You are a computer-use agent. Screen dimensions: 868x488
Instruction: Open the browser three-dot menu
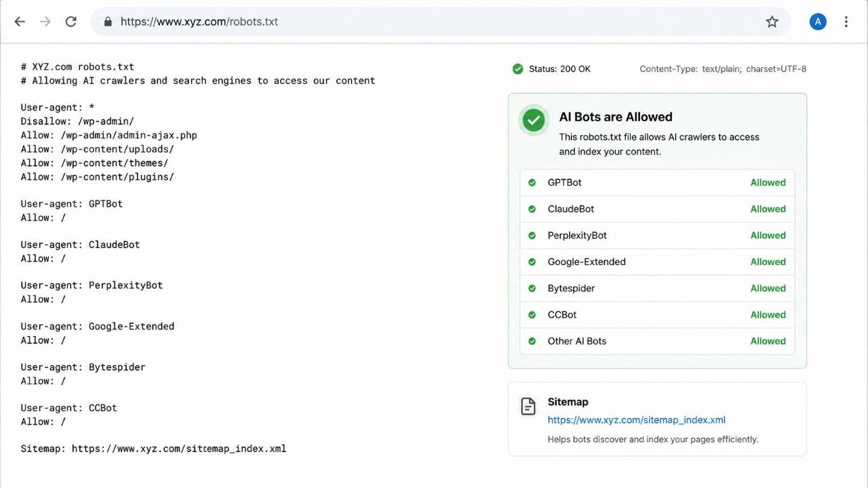click(846, 22)
